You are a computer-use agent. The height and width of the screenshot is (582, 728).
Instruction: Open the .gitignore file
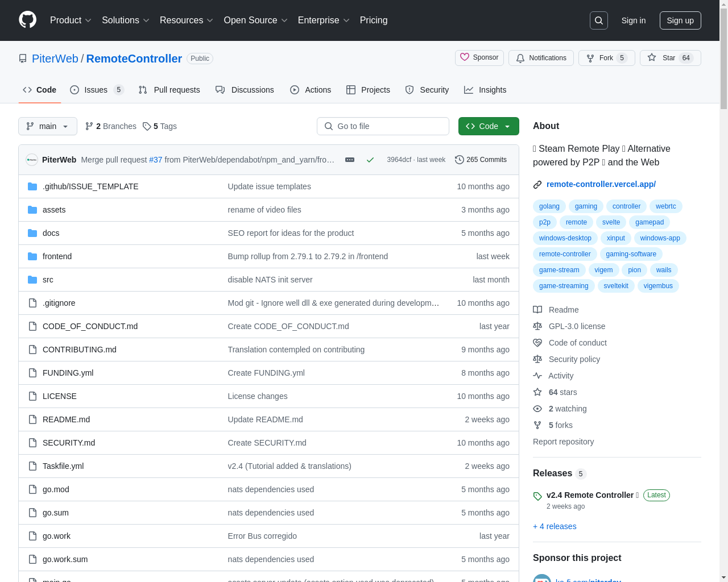59,303
